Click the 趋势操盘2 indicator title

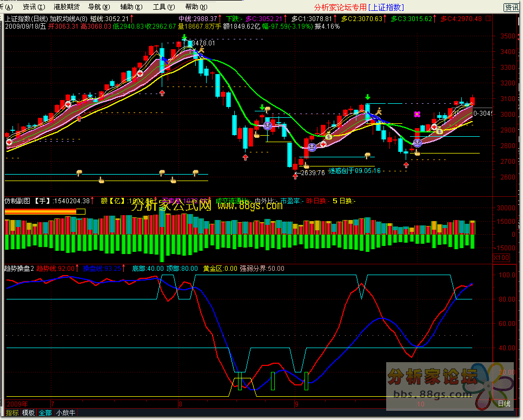[x=19, y=268]
